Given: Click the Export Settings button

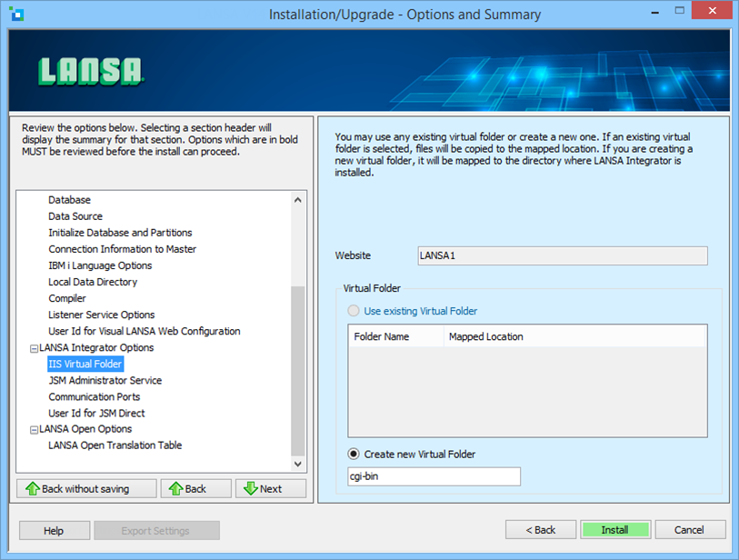Looking at the screenshot, I should 156,531.
